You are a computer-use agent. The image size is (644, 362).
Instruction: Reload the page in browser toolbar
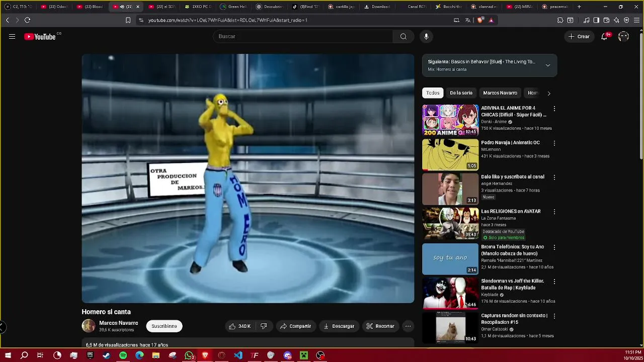click(x=27, y=20)
